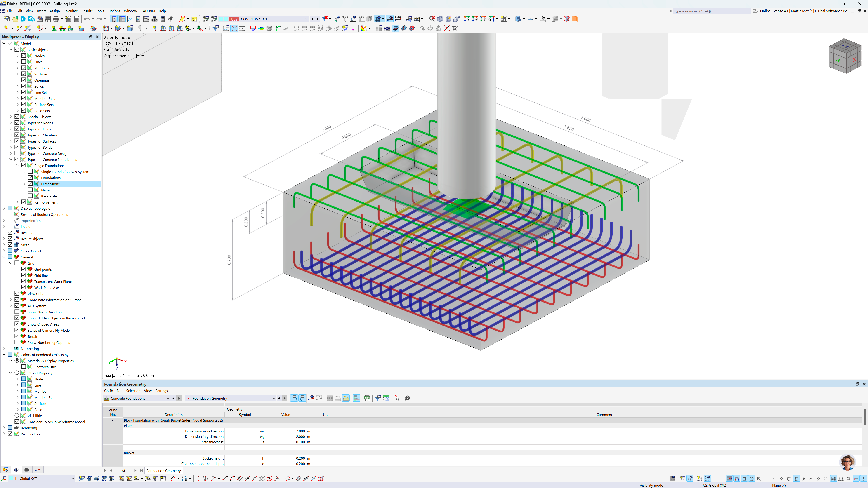This screenshot has width=868, height=488.
Task: Click Go To in the Foundation Geometry panel
Action: tap(108, 391)
